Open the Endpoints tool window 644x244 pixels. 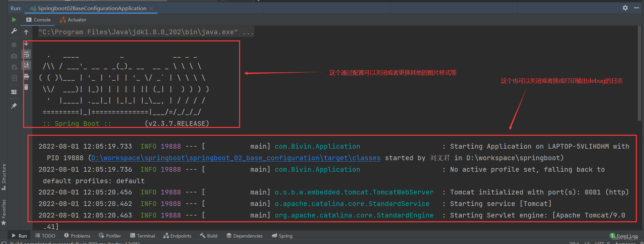tap(177, 236)
